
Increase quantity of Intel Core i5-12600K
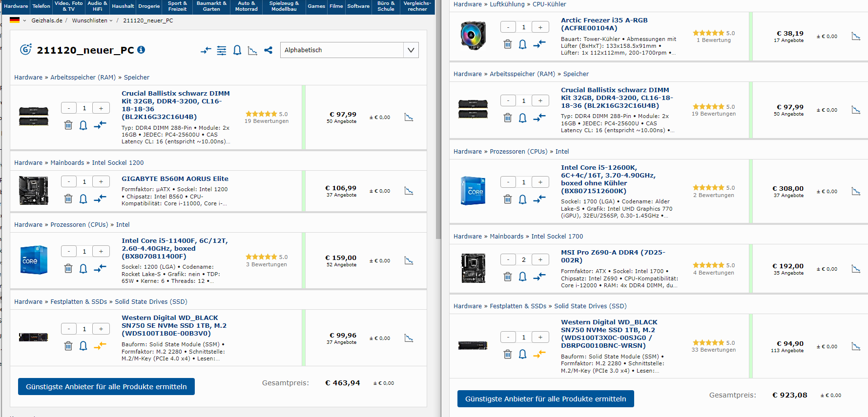tap(540, 182)
